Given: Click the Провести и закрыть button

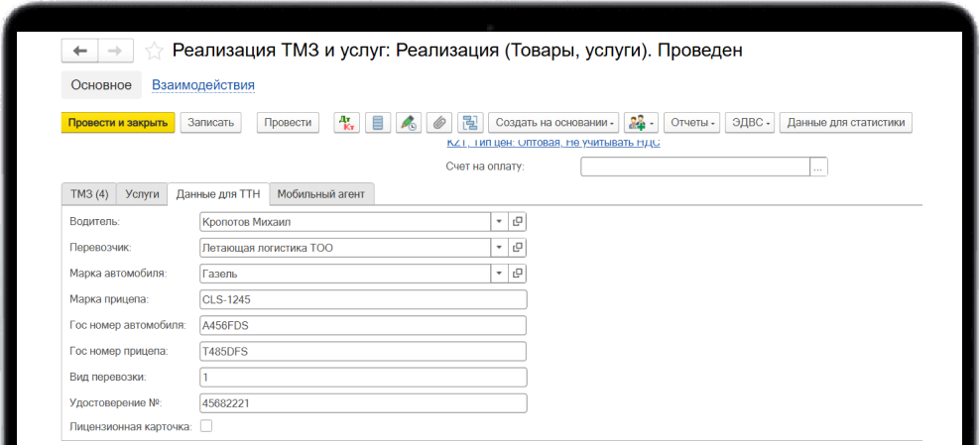Looking at the screenshot, I should [x=118, y=123].
